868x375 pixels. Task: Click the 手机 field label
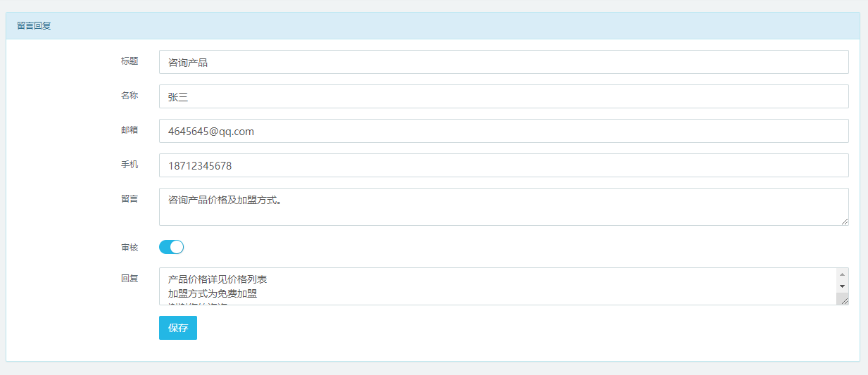coord(130,165)
